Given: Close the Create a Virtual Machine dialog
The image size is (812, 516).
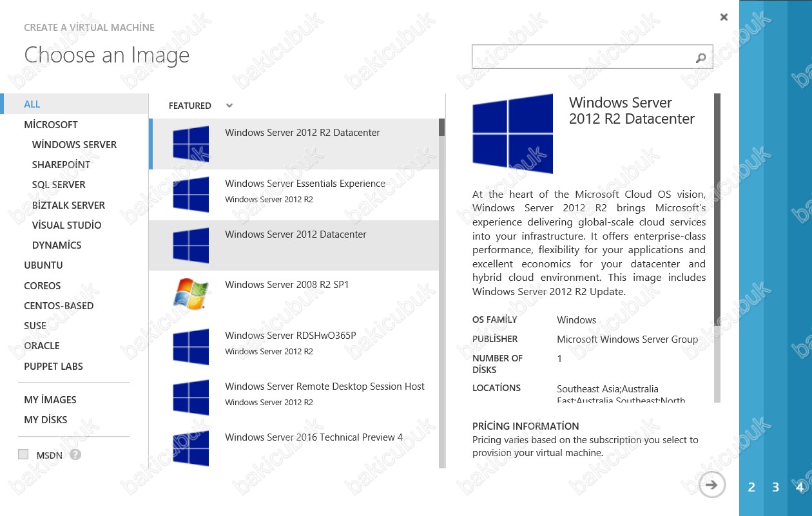Looking at the screenshot, I should pyautogui.click(x=724, y=17).
